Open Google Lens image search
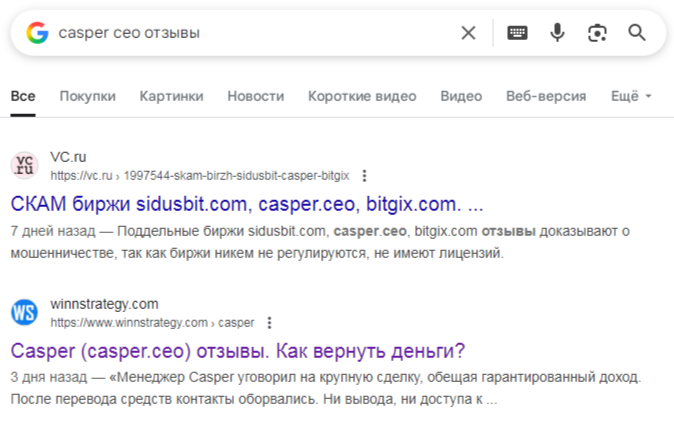This screenshot has height=434, width=674. (x=597, y=33)
